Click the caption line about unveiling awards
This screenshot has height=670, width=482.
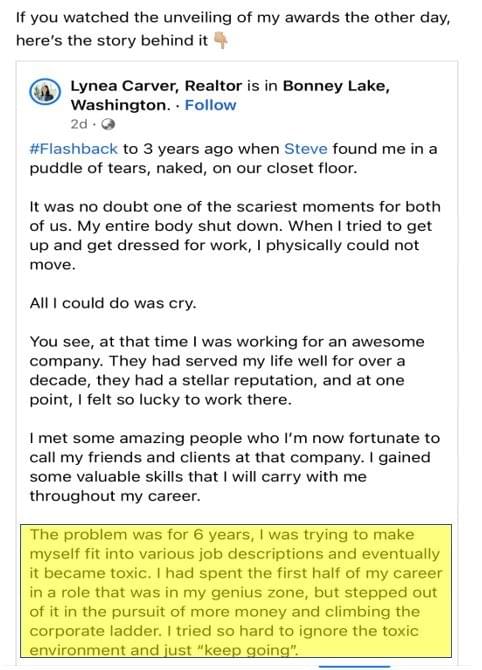233,18
